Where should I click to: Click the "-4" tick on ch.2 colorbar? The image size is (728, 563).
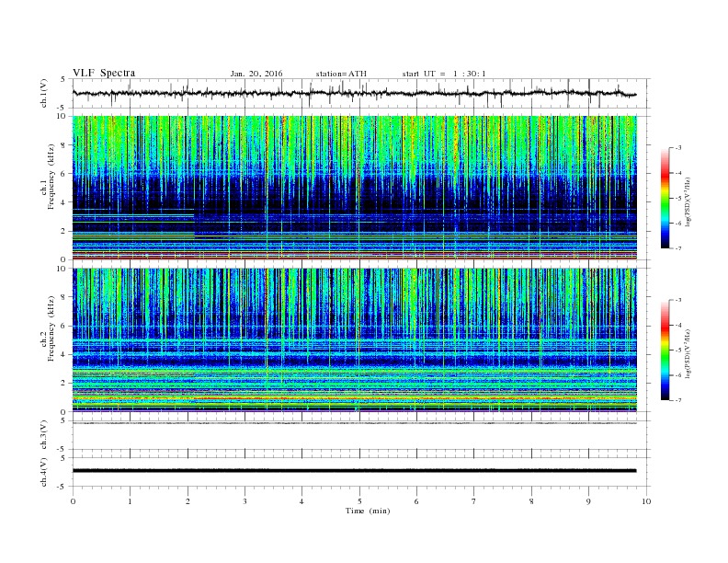[677, 325]
